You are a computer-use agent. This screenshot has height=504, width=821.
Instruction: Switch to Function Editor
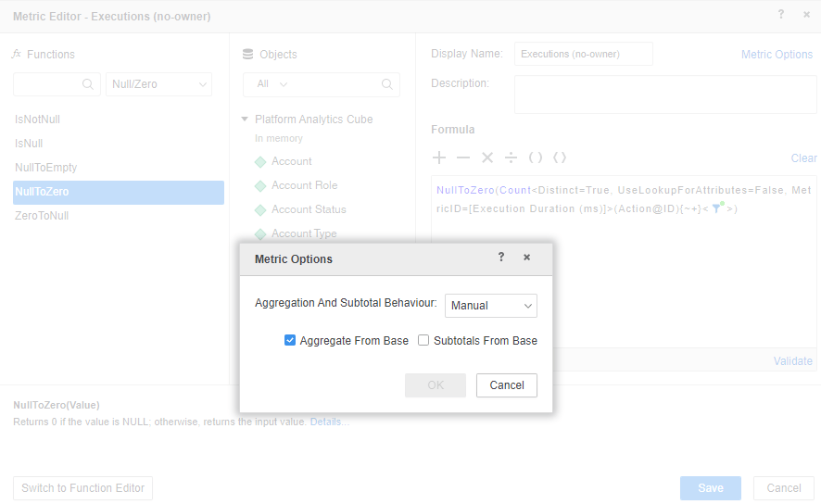82,488
